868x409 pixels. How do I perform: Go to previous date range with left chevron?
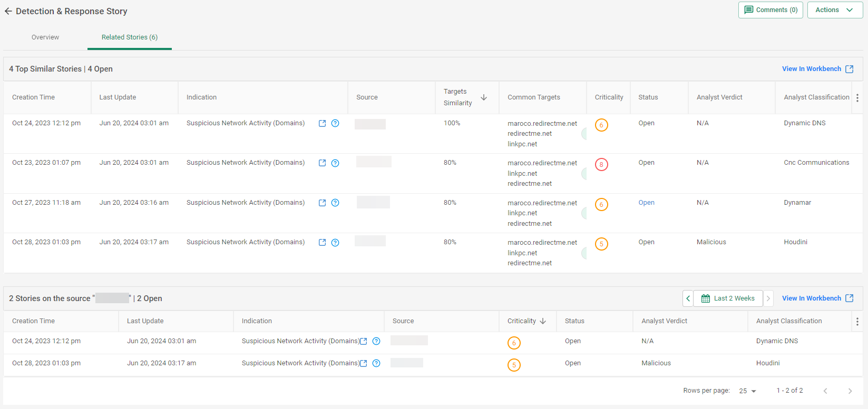[688, 298]
